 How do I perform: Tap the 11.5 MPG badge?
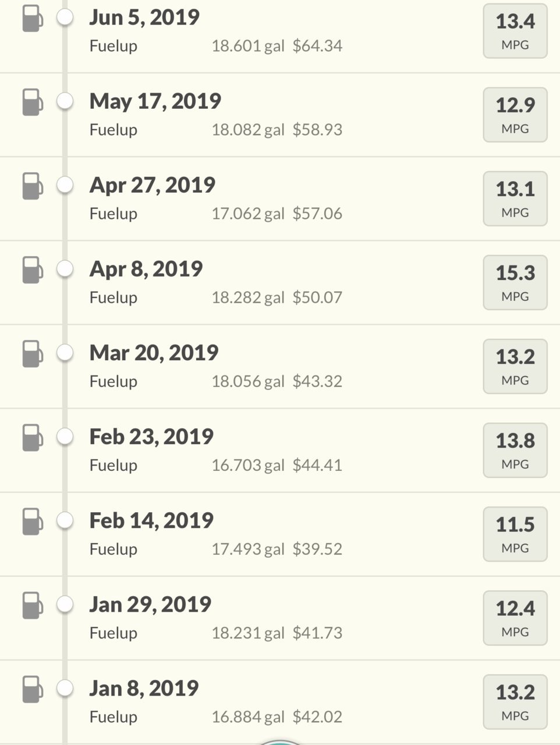tap(515, 534)
